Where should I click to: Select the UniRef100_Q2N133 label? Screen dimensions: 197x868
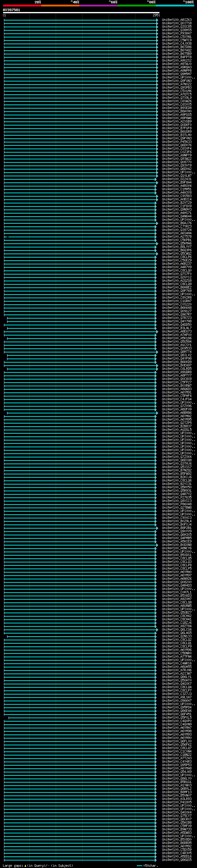tap(177, 636)
